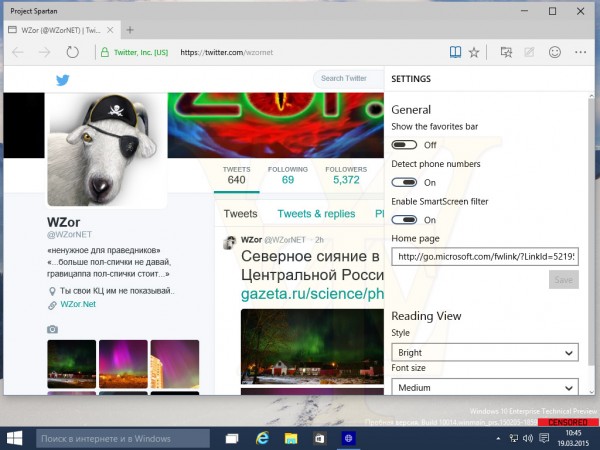Open the WZor.Net profile link
Image resolution: width=600 pixels, height=450 pixels.
point(77,304)
